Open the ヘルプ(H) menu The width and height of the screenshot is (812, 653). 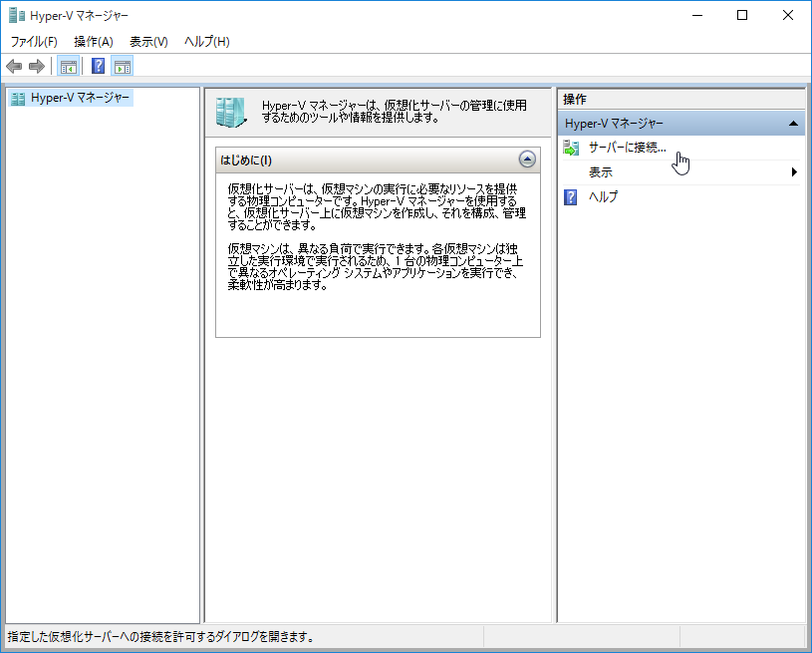click(207, 42)
